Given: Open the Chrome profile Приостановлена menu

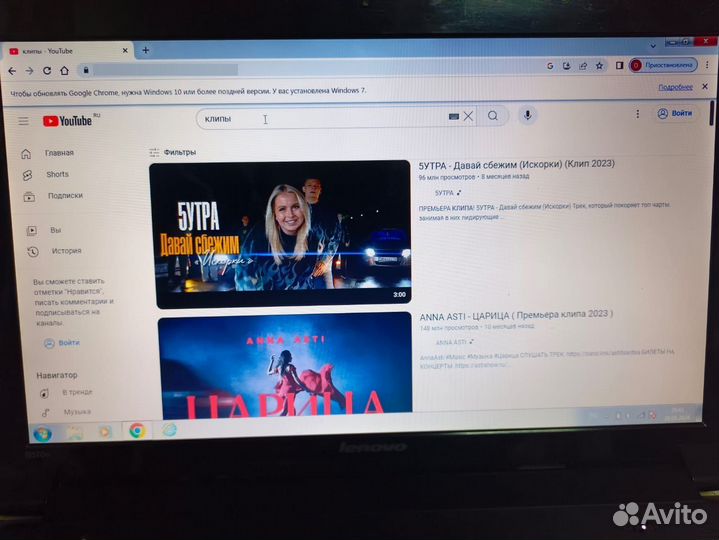Looking at the screenshot, I should [663, 65].
